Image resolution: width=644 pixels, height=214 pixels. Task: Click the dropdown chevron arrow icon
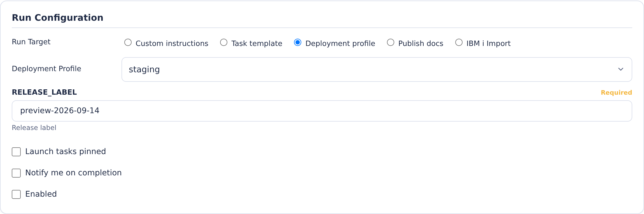click(621, 69)
